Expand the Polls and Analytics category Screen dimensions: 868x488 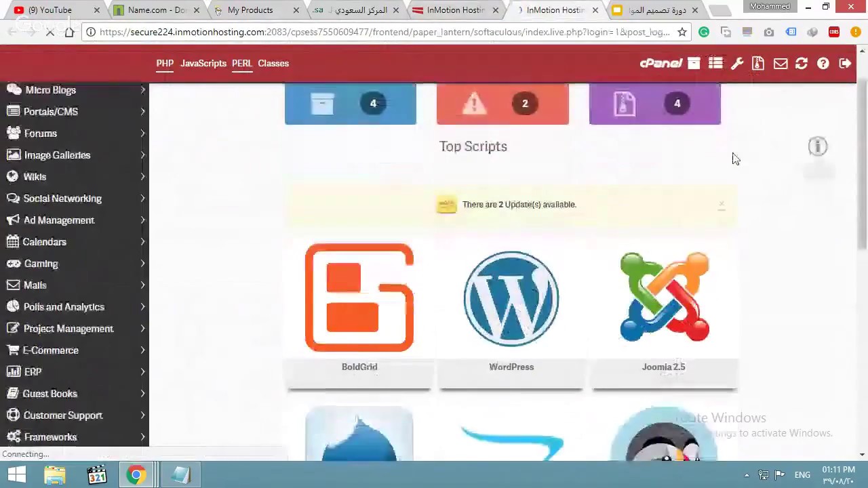click(x=75, y=307)
